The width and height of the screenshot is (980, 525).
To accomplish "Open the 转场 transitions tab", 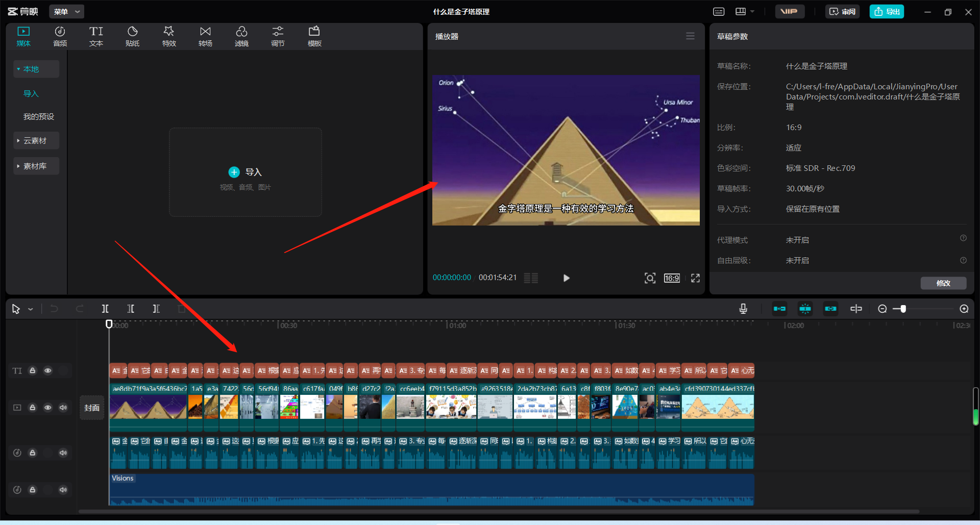I will point(205,37).
